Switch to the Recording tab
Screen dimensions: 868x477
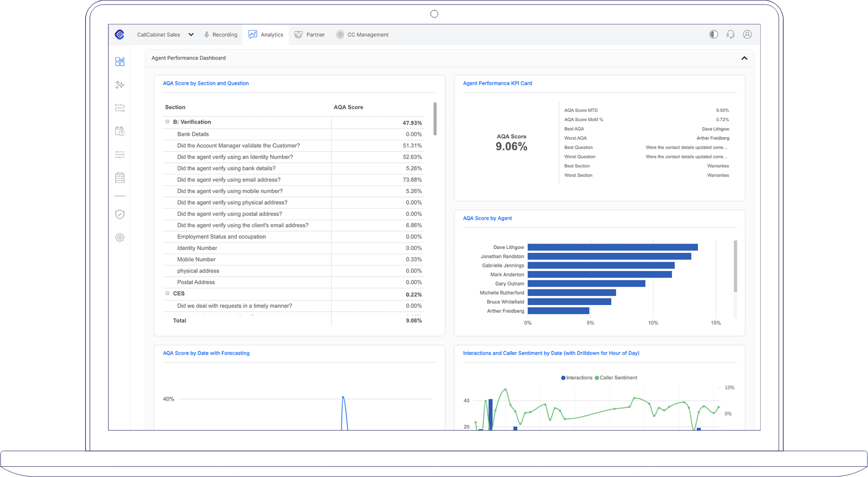[221, 34]
